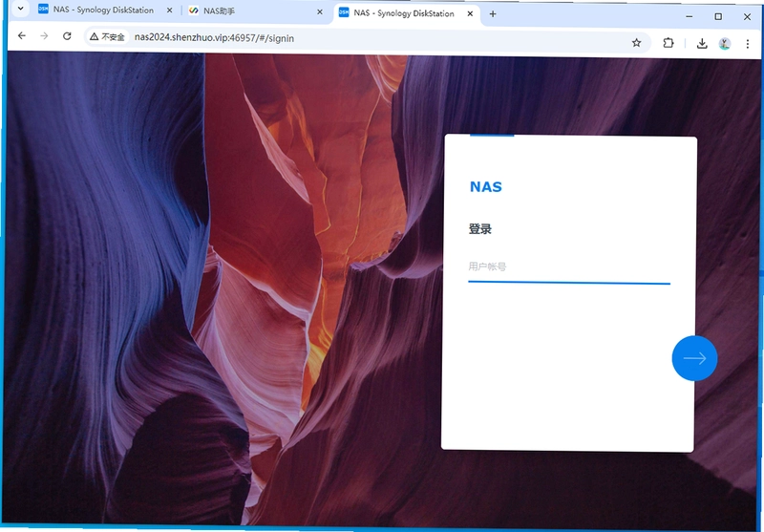This screenshot has width=764, height=532.
Task: Click the browser forward arrow
Action: pos(44,36)
